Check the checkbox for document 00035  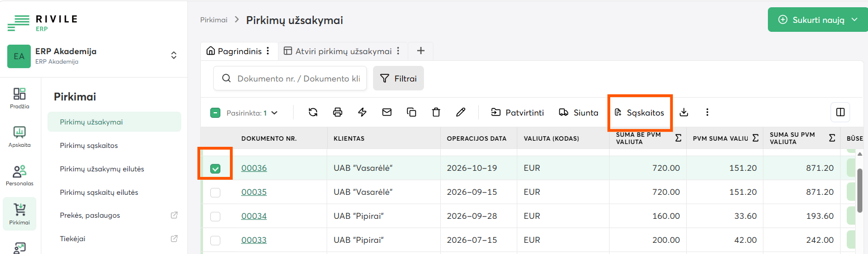[215, 193]
